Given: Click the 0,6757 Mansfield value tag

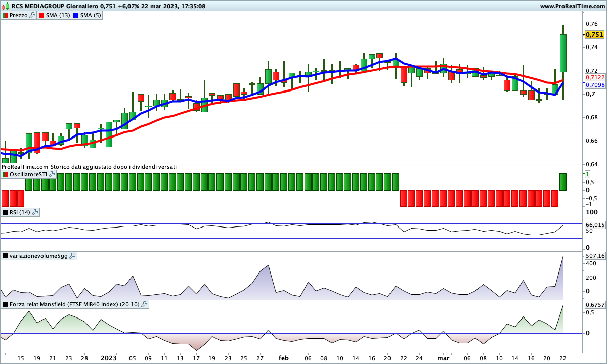Looking at the screenshot, I should click(x=595, y=305).
